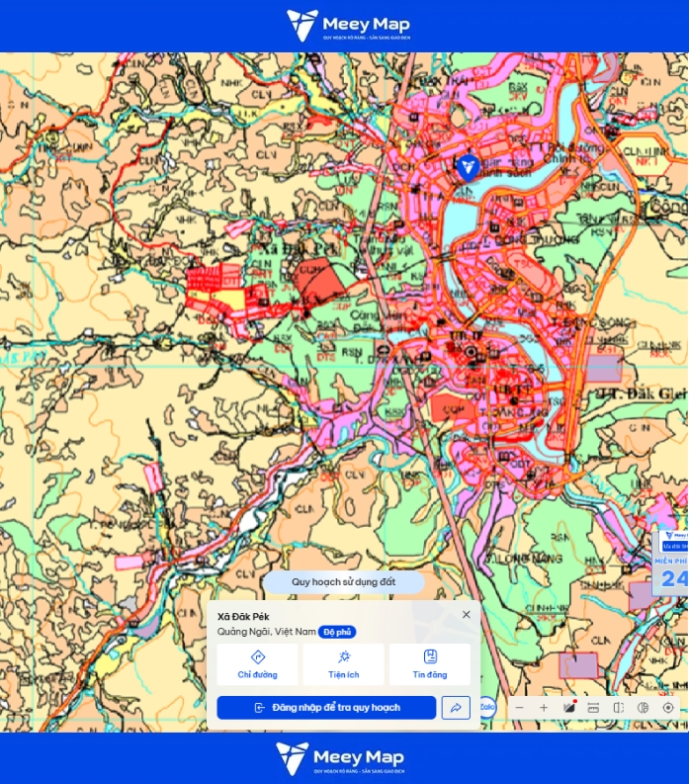Click the Meey Map logo in the footer
This screenshot has width=689, height=784.
point(340,758)
